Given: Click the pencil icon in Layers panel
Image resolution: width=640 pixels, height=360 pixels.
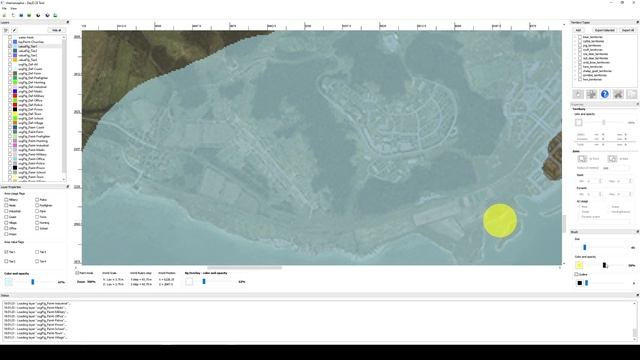Looking at the screenshot, I should tap(14, 30).
